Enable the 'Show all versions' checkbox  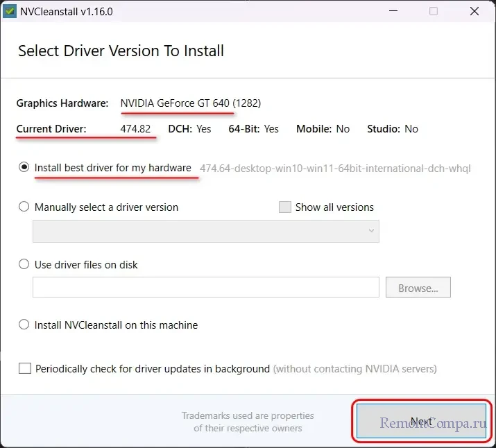(284, 207)
